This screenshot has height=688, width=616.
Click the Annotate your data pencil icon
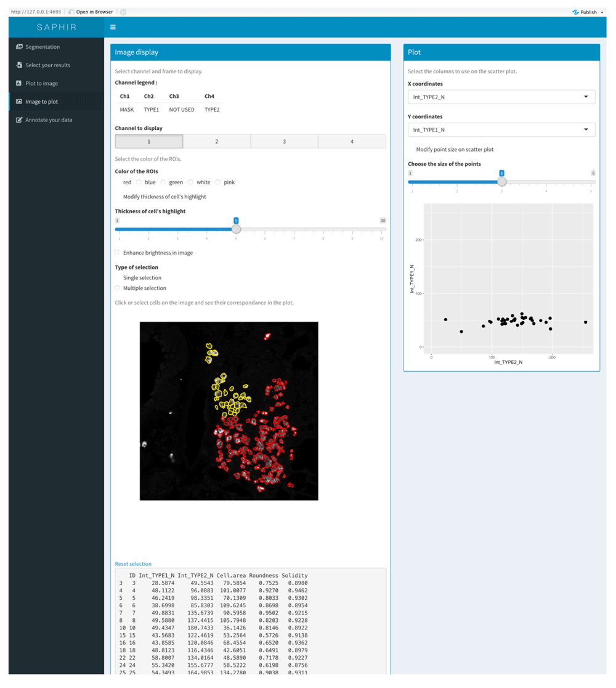(x=19, y=120)
